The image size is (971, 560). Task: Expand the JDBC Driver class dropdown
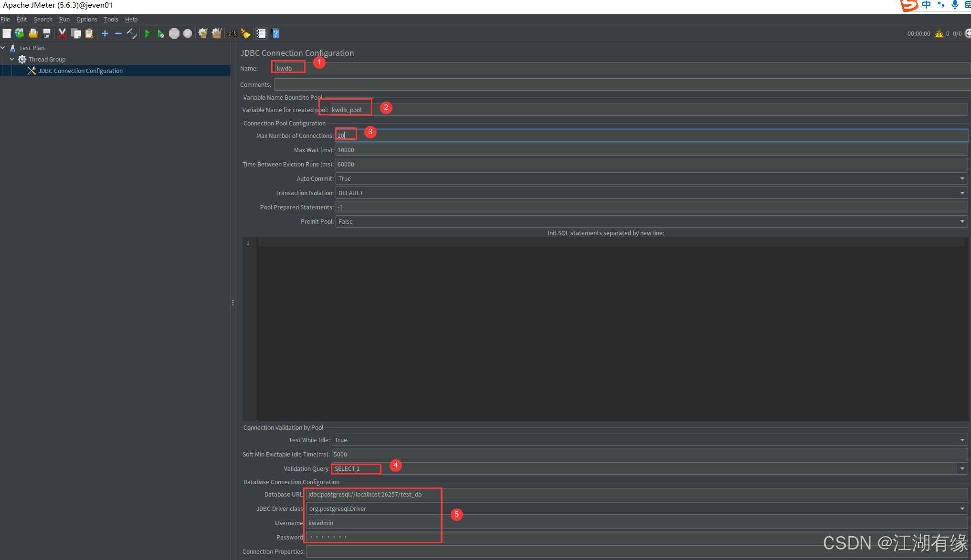(962, 509)
